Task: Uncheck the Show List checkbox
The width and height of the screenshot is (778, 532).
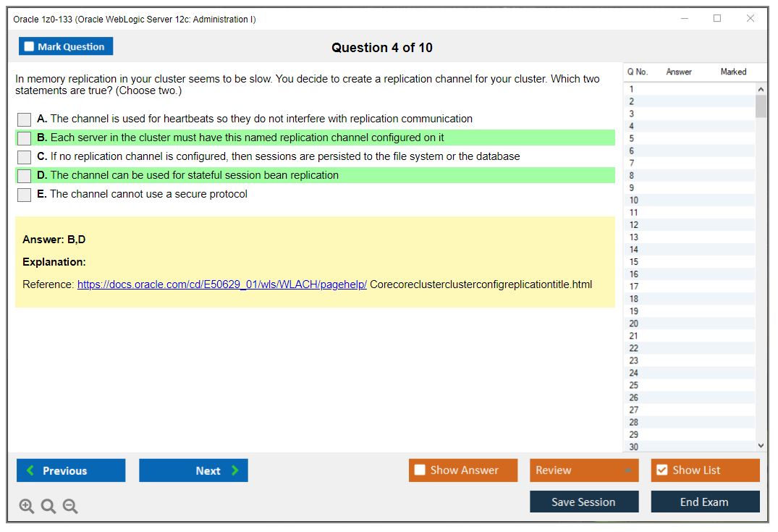Action: click(x=661, y=470)
